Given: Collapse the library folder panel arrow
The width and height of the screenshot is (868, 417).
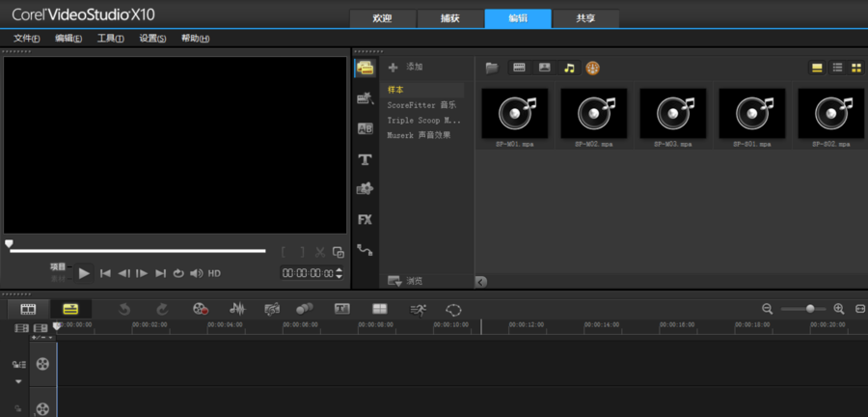Looking at the screenshot, I should (x=481, y=281).
